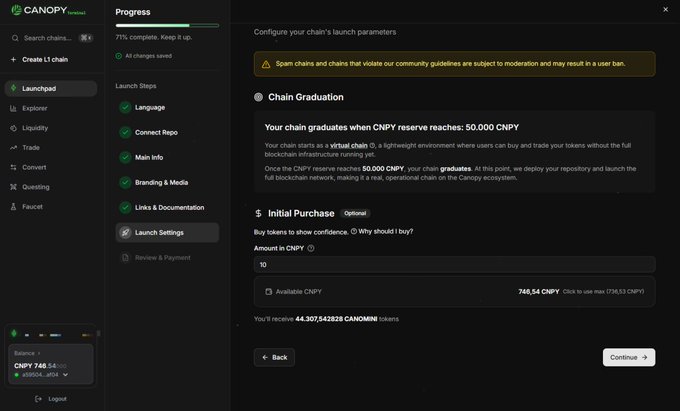The image size is (680, 411).
Task: Click to use max 736,53 CNPY
Action: coord(603,292)
